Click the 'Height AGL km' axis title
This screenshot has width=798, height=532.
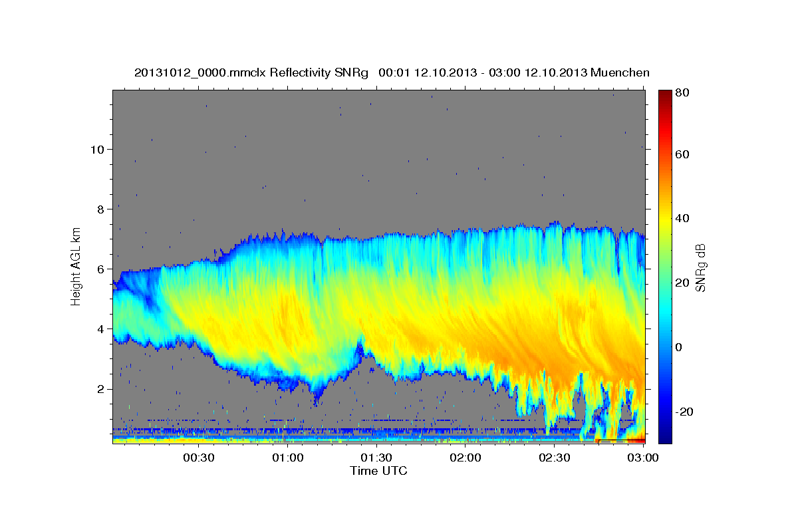click(76, 267)
